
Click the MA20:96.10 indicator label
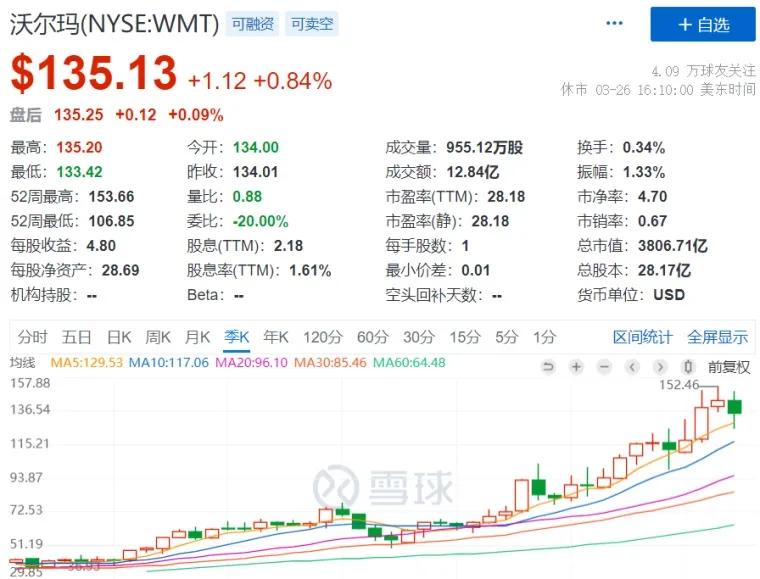[x=251, y=362]
